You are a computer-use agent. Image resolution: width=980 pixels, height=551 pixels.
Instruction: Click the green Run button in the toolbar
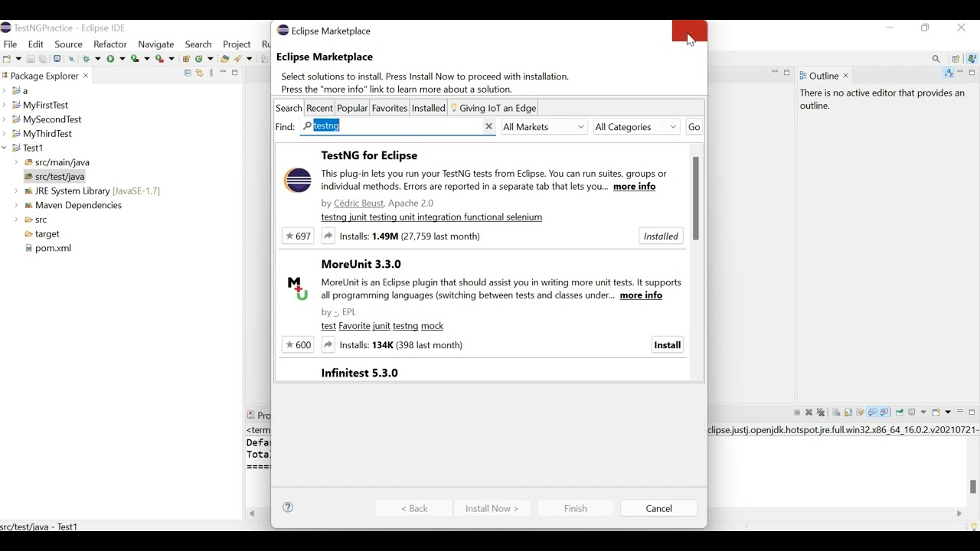click(x=110, y=59)
